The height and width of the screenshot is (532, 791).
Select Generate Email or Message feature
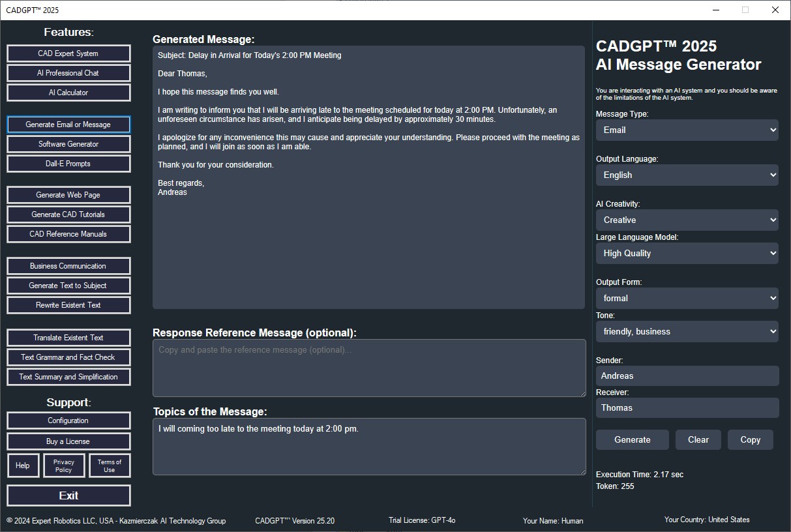click(x=68, y=125)
